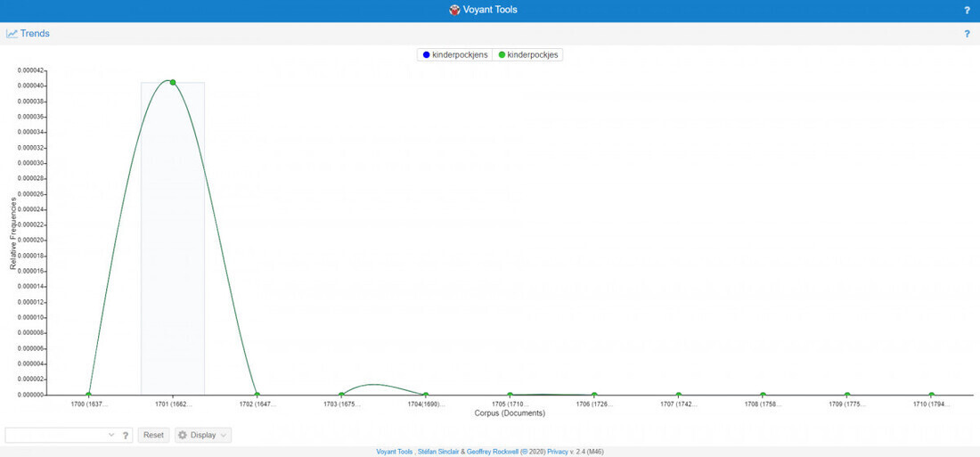Viewport: 980px width, 457px height.
Task: Click the "Trends" panel title text
Action: (35, 34)
